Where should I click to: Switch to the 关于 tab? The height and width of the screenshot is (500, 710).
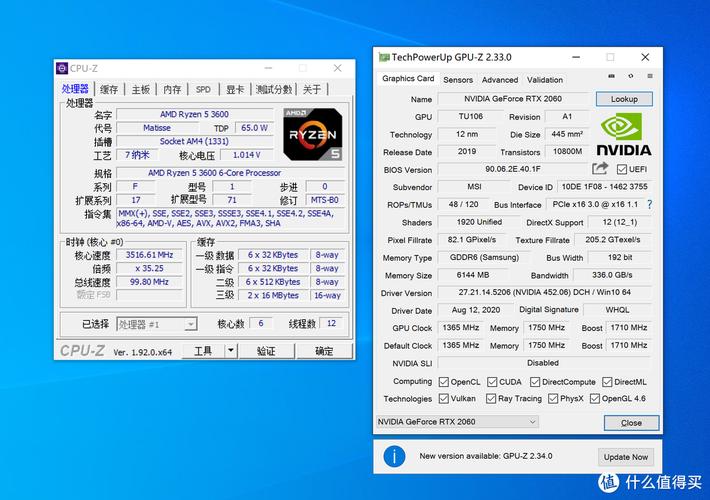(312, 90)
